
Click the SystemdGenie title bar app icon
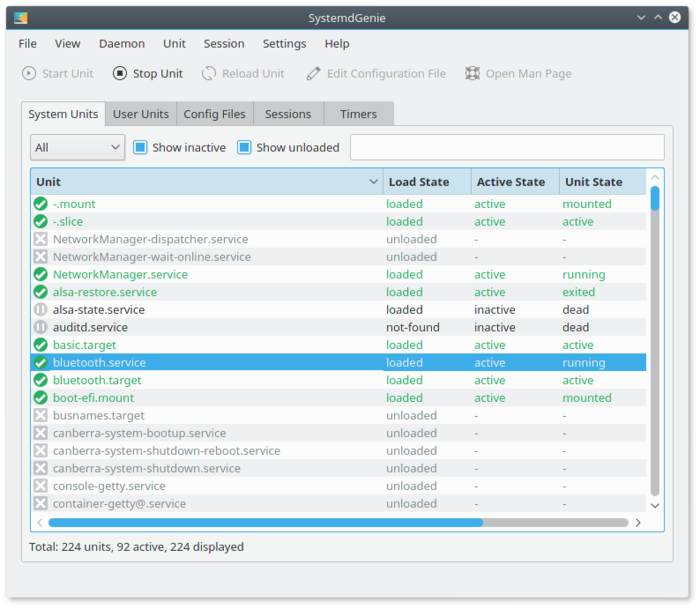(x=21, y=17)
